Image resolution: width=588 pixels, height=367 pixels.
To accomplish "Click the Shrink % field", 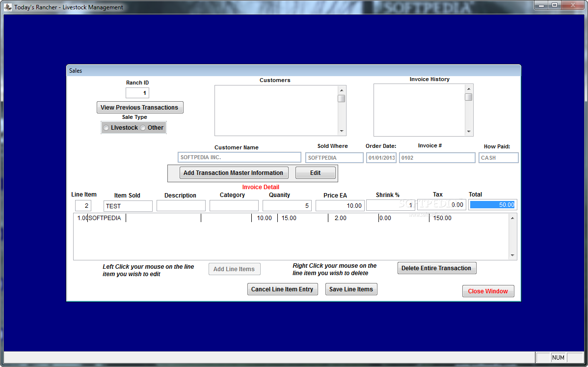I will coord(391,205).
